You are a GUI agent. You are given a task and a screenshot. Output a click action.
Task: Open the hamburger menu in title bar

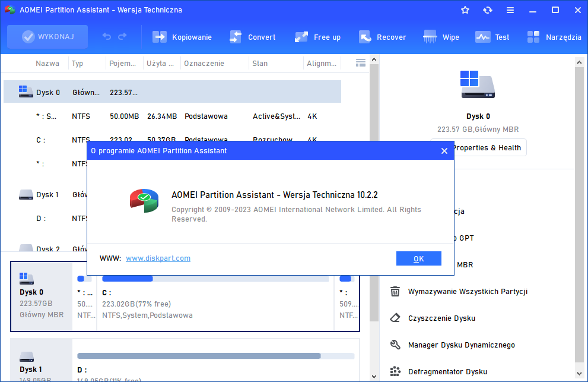pyautogui.click(x=510, y=10)
